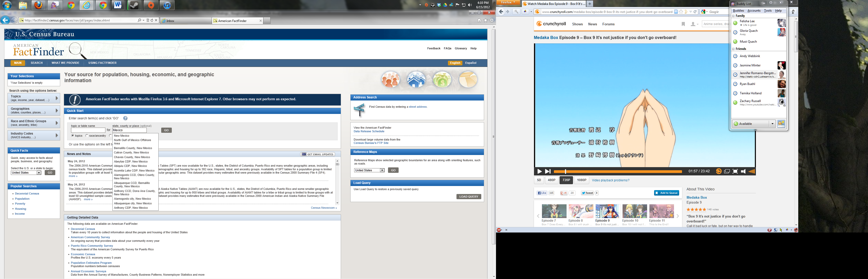
Task: Open the Reference Maps United States dropdown
Action: click(382, 171)
